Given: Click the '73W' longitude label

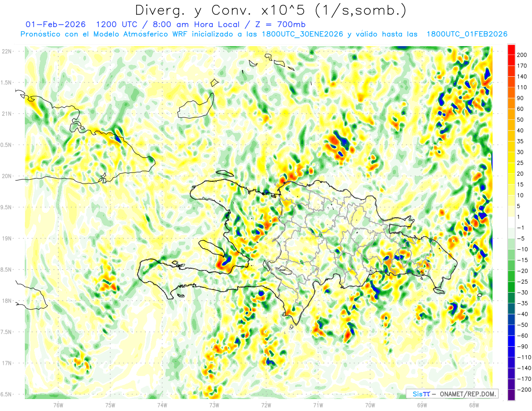Looking at the screenshot, I should (x=214, y=405).
